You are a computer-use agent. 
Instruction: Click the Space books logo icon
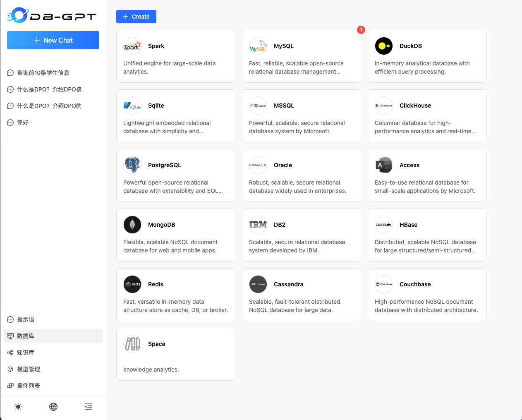(x=132, y=344)
